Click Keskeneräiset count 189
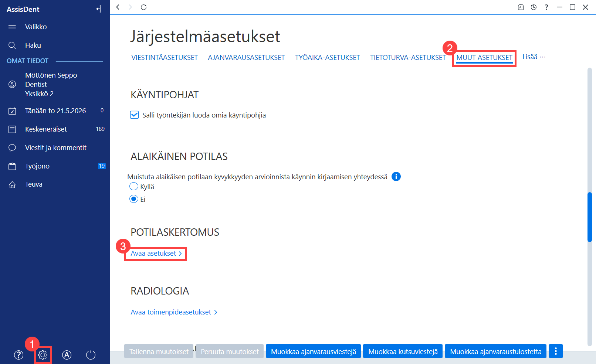The image size is (596, 364). 100,129
